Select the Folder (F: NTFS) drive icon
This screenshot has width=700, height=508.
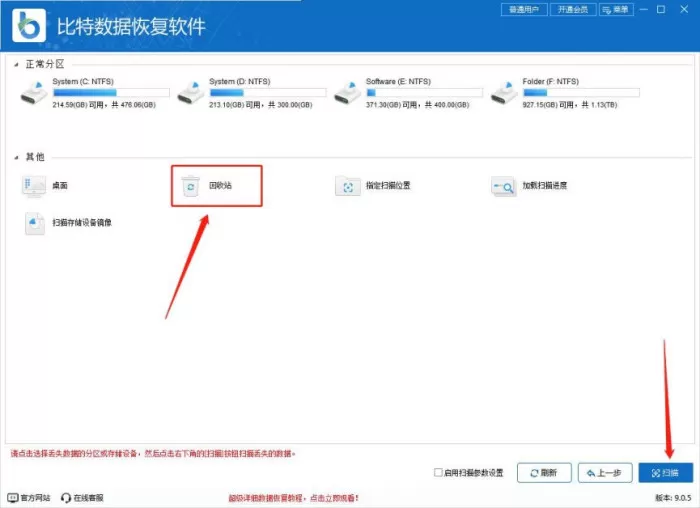[x=504, y=92]
